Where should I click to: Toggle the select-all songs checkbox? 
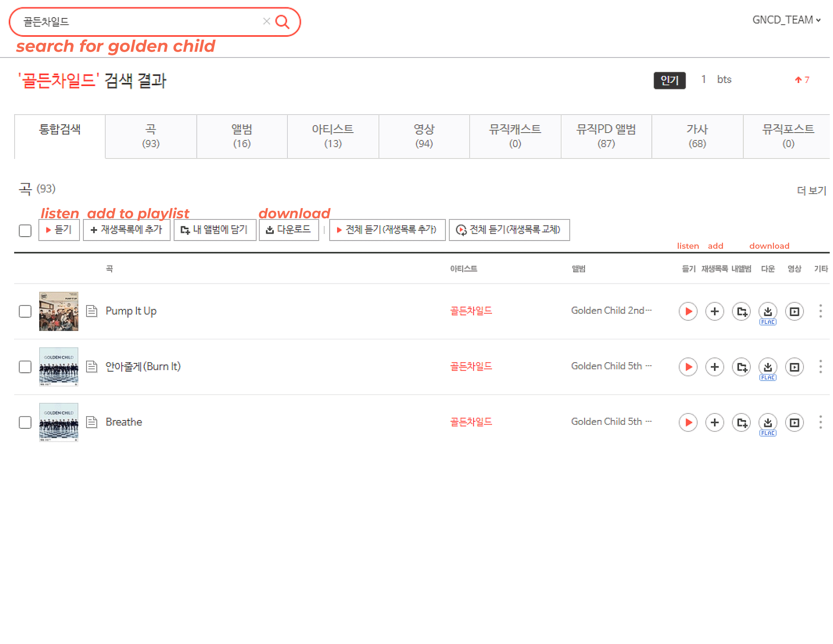(x=25, y=230)
